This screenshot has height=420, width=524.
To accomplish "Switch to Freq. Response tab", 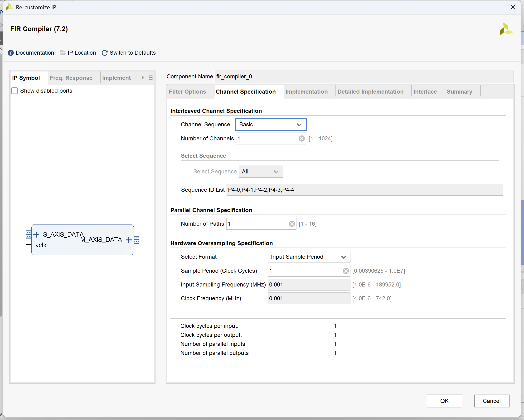I will coord(71,78).
